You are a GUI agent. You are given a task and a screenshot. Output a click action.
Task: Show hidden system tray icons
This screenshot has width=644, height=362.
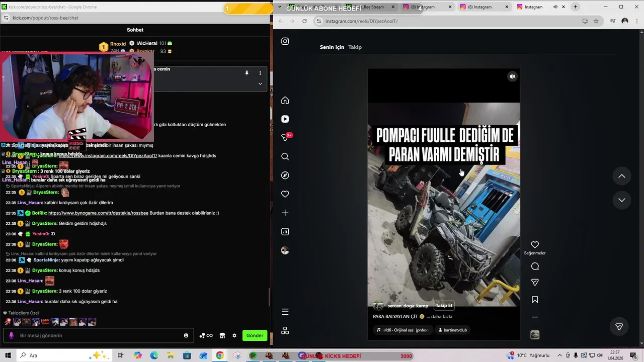(x=560, y=355)
